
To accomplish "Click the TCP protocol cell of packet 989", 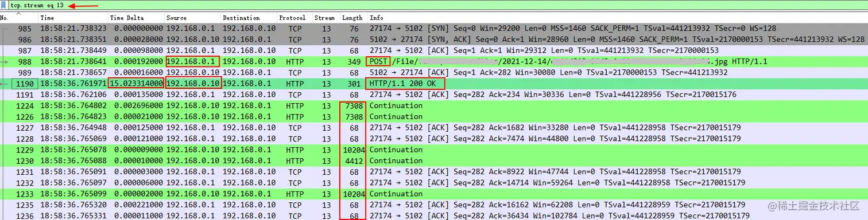I will coord(295,72).
